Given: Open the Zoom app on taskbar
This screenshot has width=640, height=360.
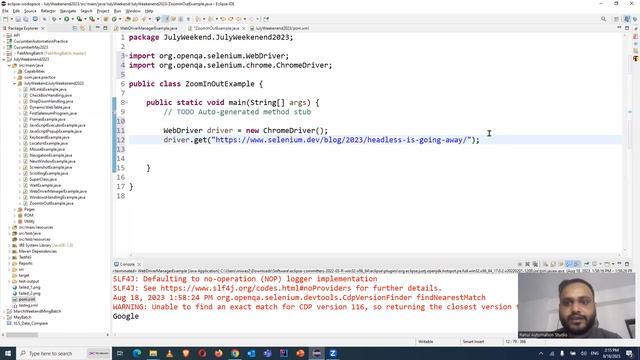Looking at the screenshot, I should point(333,353).
